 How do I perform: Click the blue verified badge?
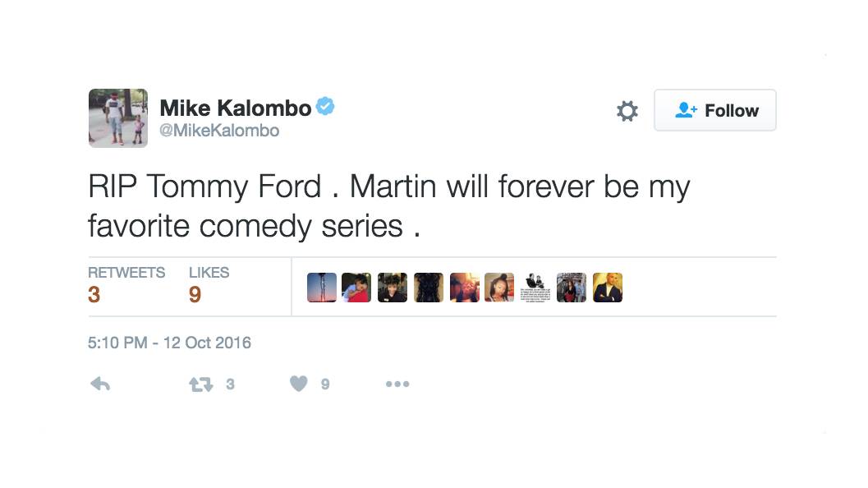click(325, 107)
